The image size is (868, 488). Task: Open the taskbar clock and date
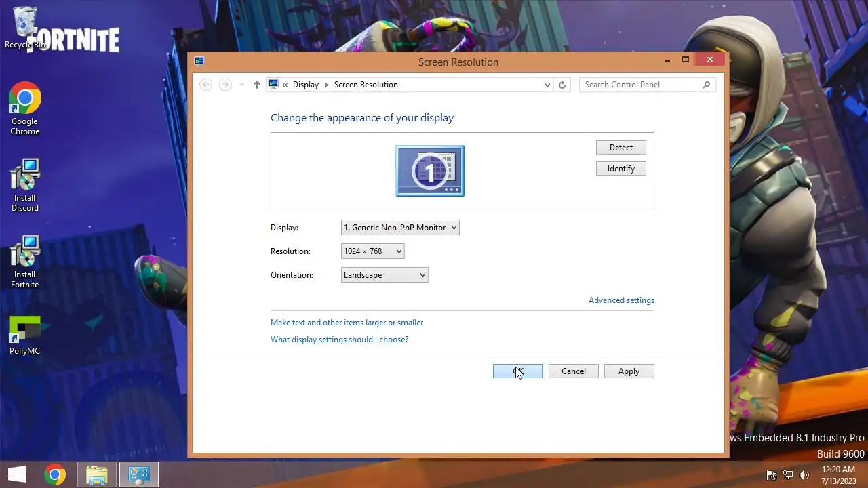coord(838,475)
